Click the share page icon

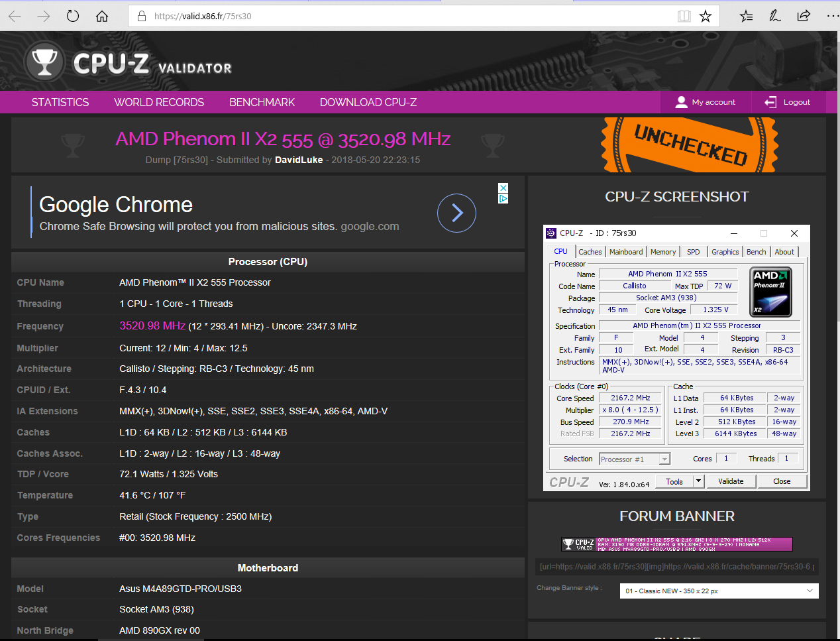coord(804,16)
